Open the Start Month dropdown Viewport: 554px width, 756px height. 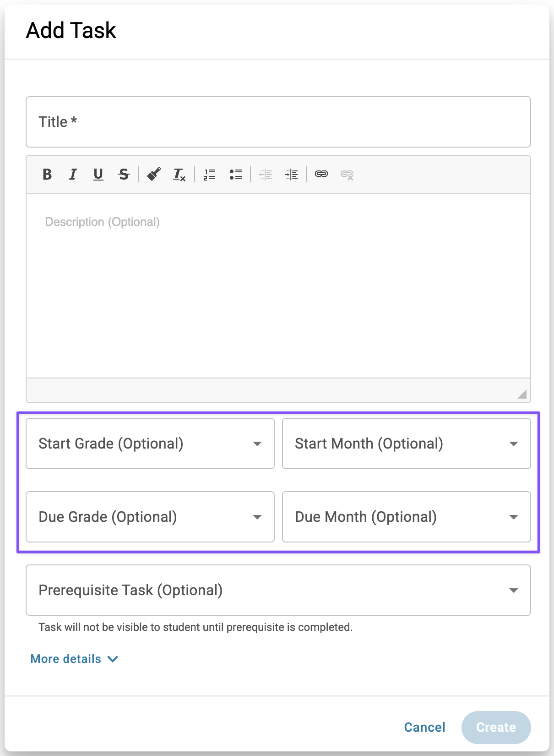[x=407, y=444]
